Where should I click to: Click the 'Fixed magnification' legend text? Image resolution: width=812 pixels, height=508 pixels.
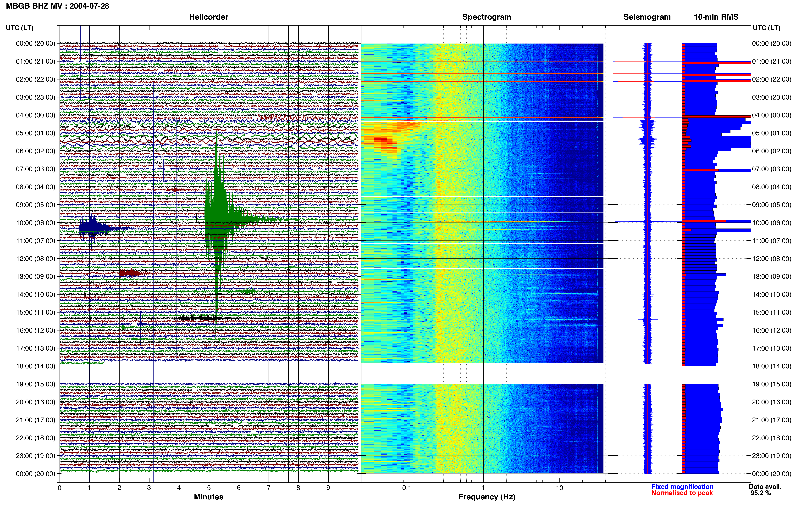click(682, 486)
